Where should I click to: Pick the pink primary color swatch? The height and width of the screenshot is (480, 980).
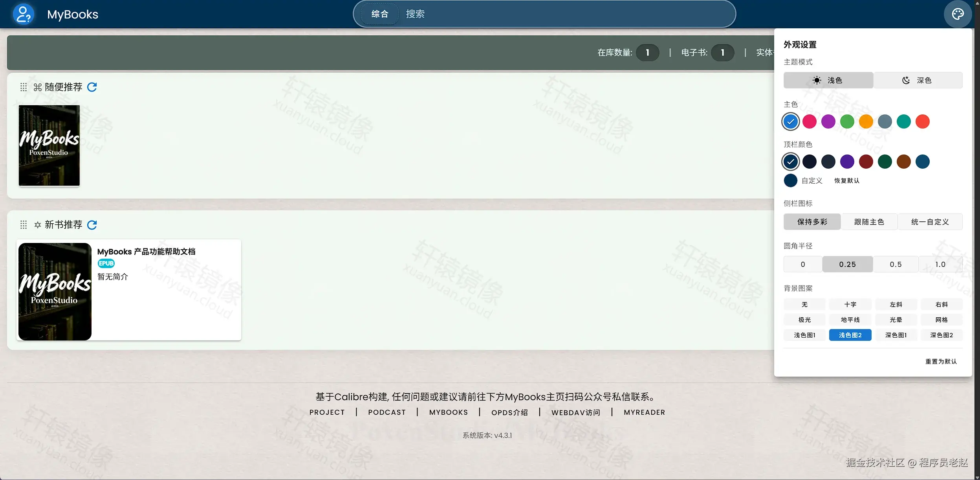pyautogui.click(x=809, y=121)
